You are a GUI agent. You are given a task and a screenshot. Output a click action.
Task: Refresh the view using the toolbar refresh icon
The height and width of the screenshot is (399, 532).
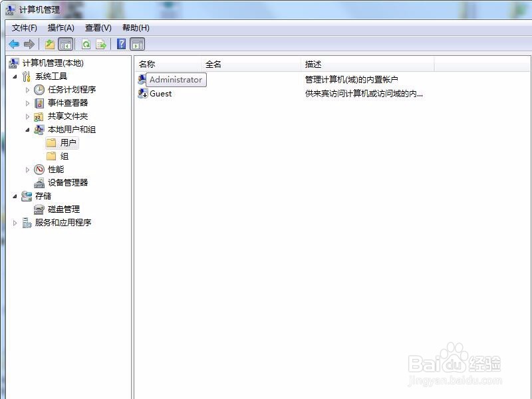86,44
